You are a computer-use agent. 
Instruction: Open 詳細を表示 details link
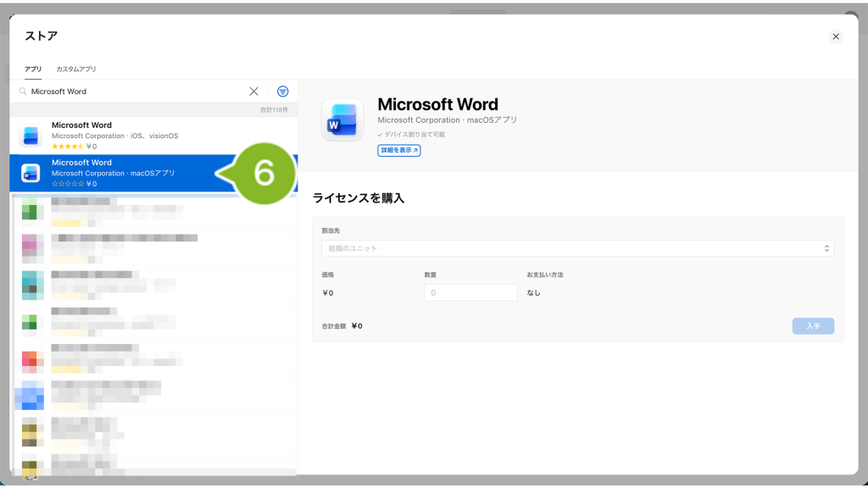click(398, 151)
